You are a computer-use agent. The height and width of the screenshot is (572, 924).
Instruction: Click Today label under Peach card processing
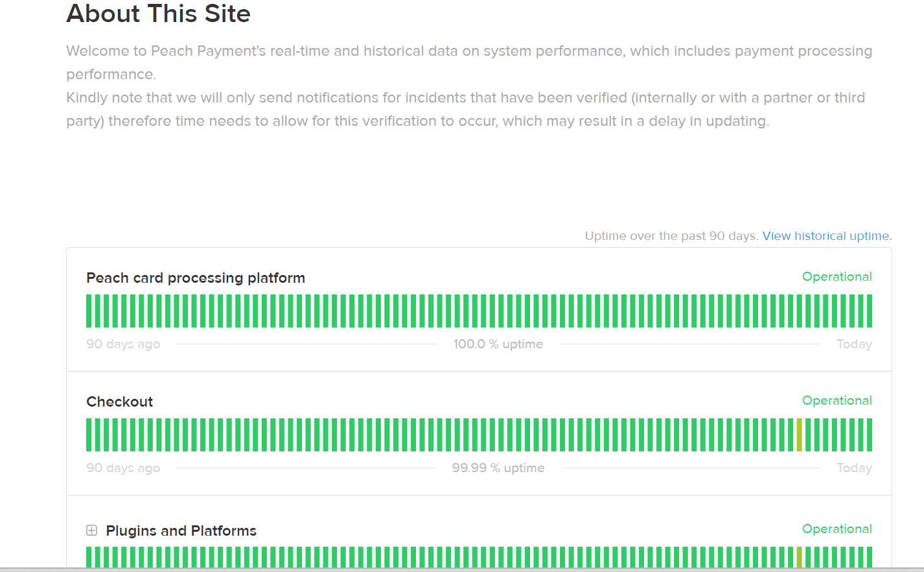[x=854, y=344]
